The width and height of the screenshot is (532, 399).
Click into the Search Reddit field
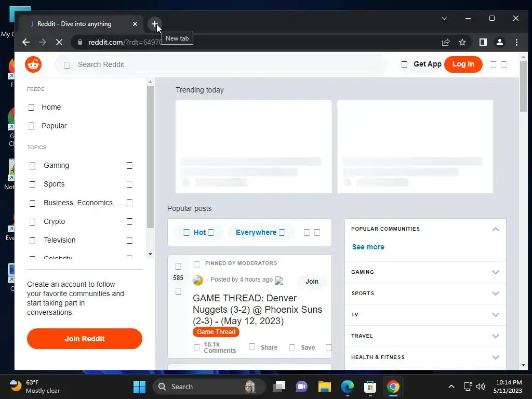221,64
